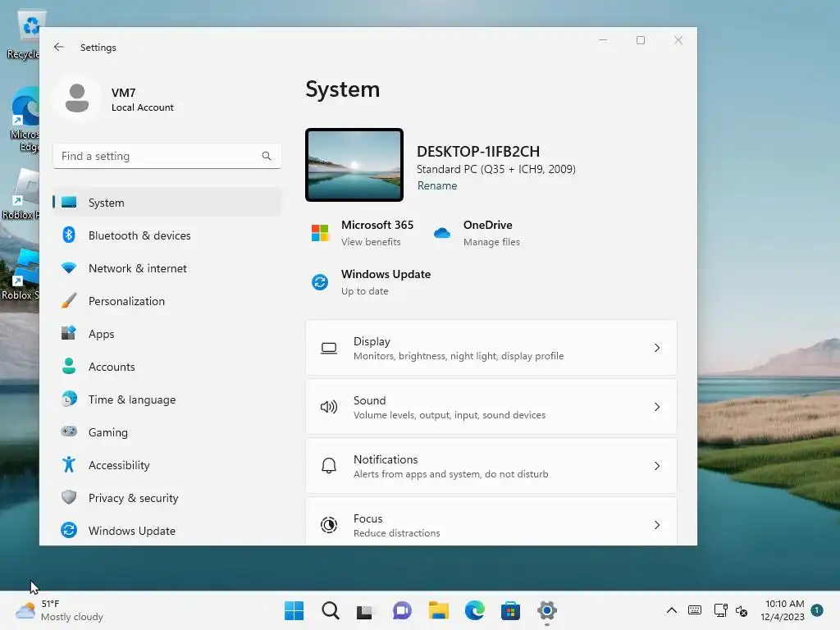Go back with the Settings back arrow
The height and width of the screenshot is (630, 840).
pyautogui.click(x=59, y=47)
